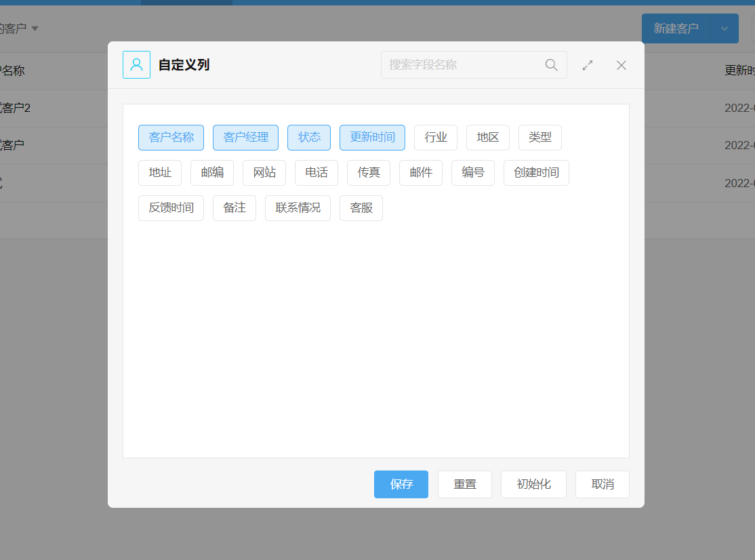The width and height of the screenshot is (755, 560).
Task: Add the 创建时间 column tag
Action: (x=536, y=173)
